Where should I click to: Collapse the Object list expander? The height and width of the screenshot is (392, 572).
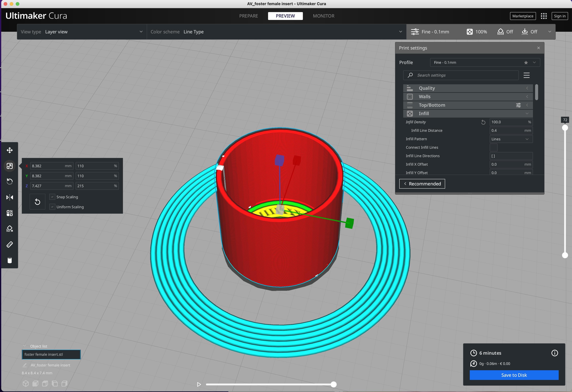[x=25, y=346]
